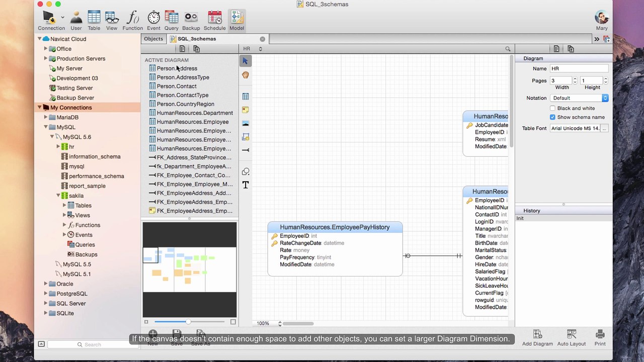Collapse the Navicat Cloud group
The height and width of the screenshot is (362, 644).
pos(40,39)
